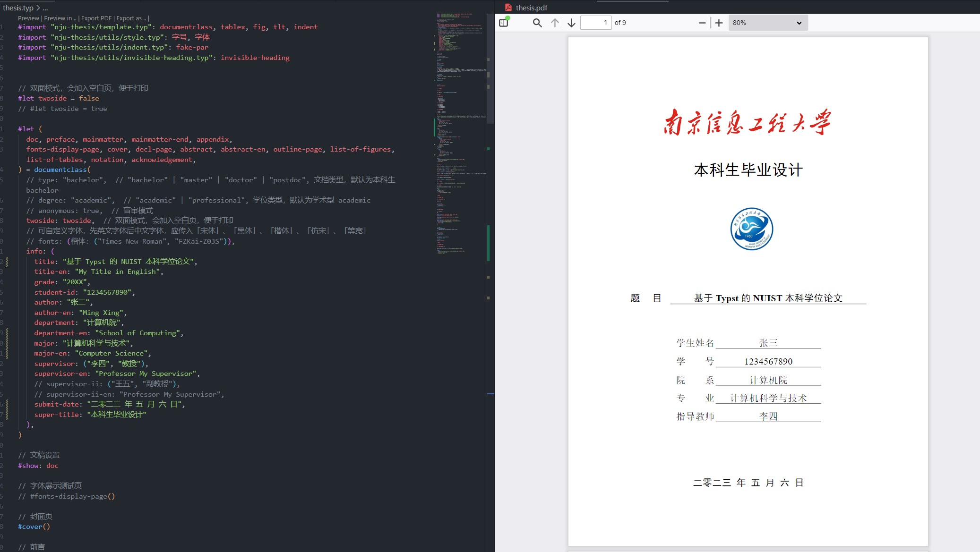This screenshot has width=980, height=552.
Task: Click the thesis.pdf file icon
Action: (508, 8)
